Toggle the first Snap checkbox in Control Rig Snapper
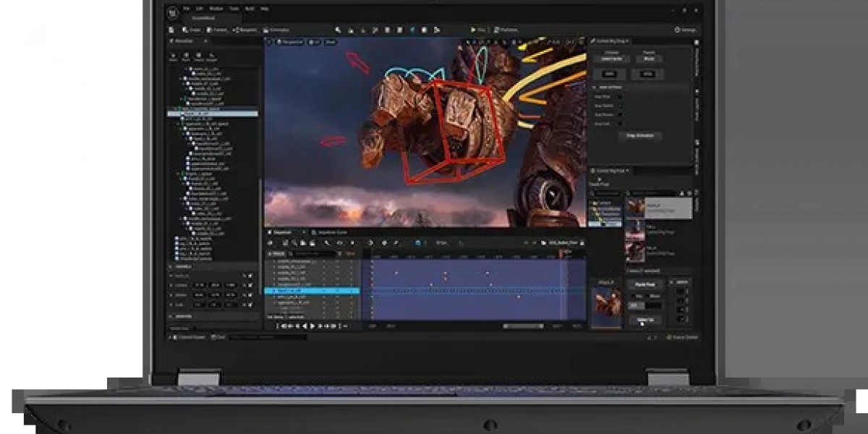The width and height of the screenshot is (868, 434). (620, 95)
